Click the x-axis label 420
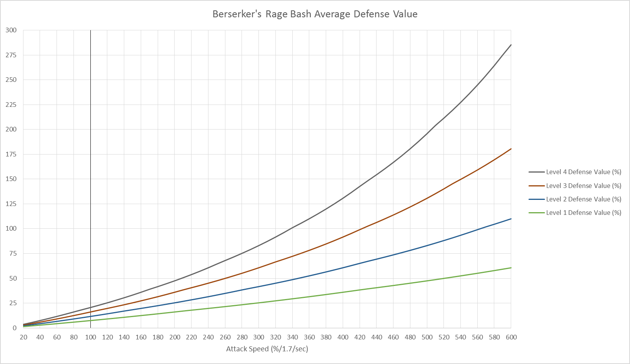 (x=360, y=337)
